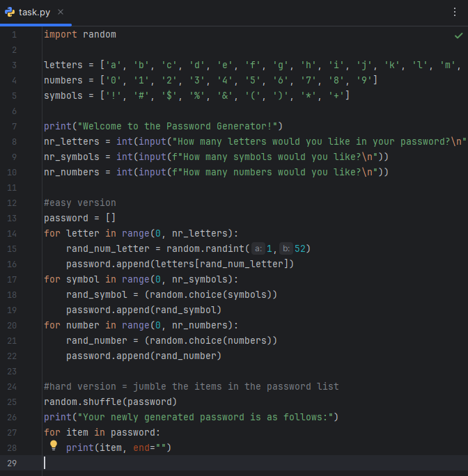Open the editor tab options menu
The image size is (468, 476).
(455, 12)
